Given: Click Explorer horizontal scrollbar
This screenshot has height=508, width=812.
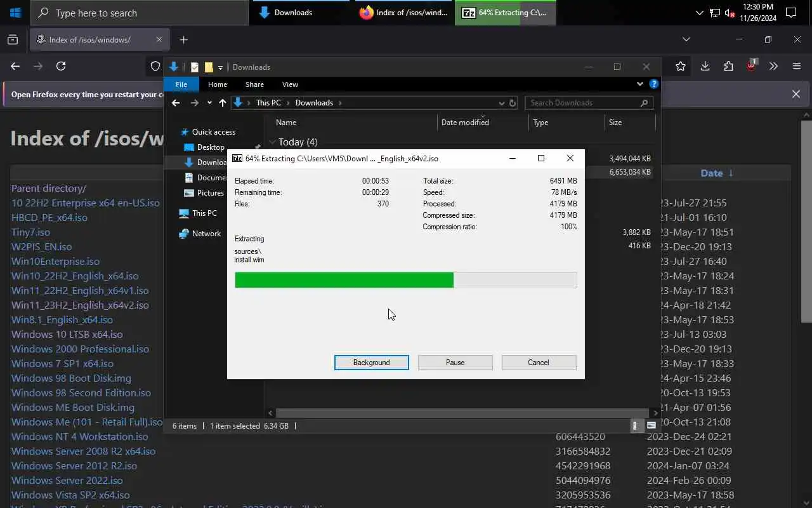Looking at the screenshot, I should 462,413.
